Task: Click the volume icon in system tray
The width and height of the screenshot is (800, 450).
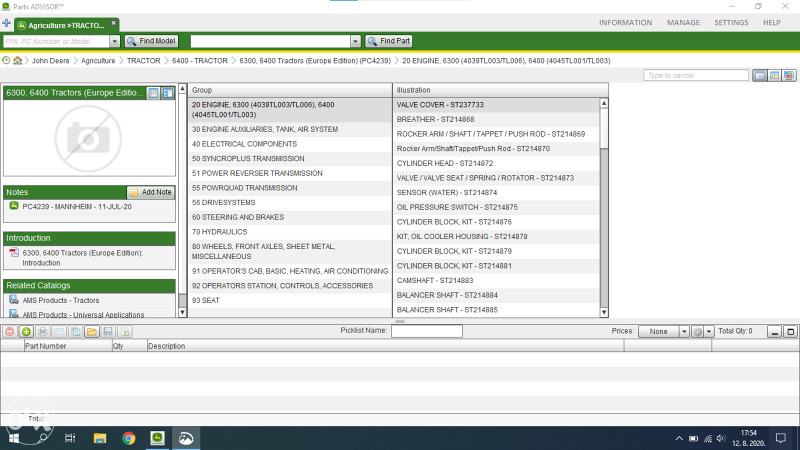Action: (x=720, y=438)
